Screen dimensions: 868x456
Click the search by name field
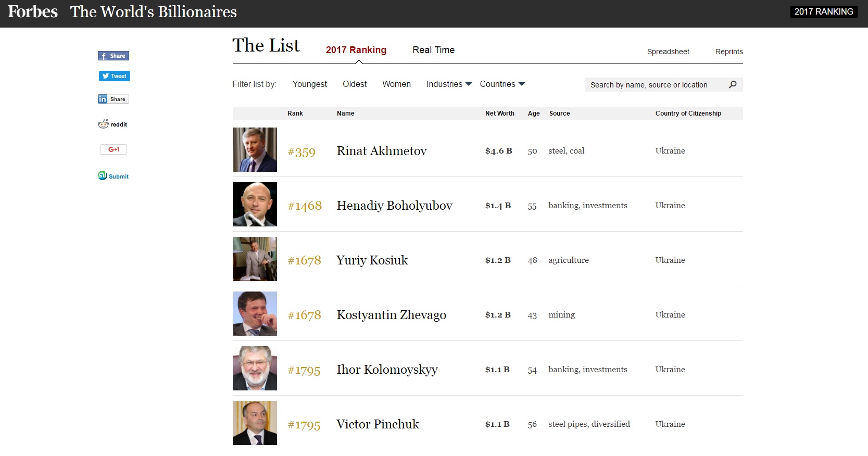pos(656,84)
